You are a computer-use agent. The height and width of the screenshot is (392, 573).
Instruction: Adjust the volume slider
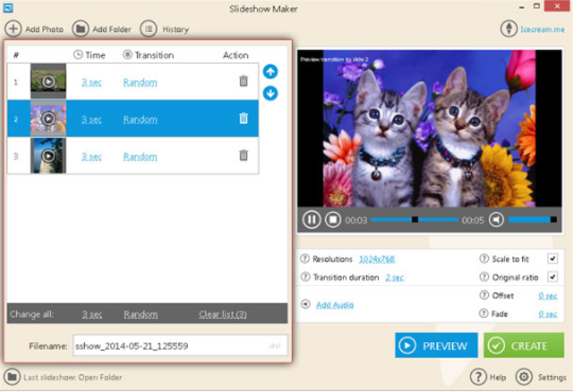[x=533, y=220]
